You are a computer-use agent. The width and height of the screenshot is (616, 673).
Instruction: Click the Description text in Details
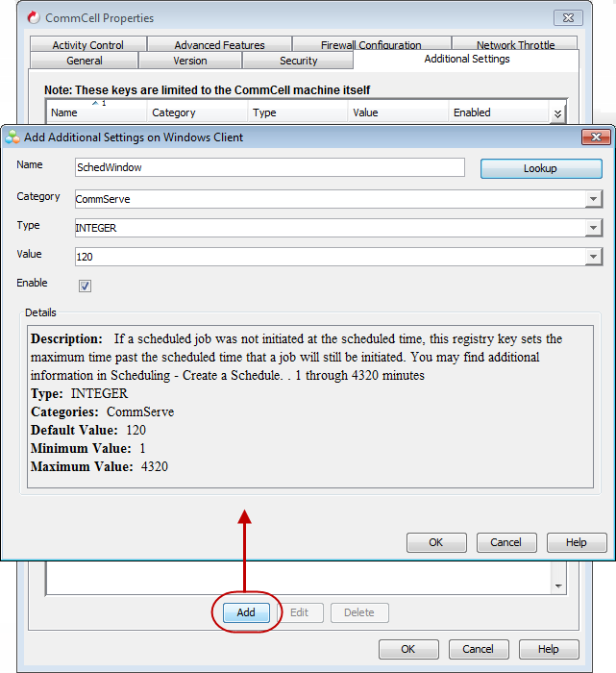tap(296, 357)
